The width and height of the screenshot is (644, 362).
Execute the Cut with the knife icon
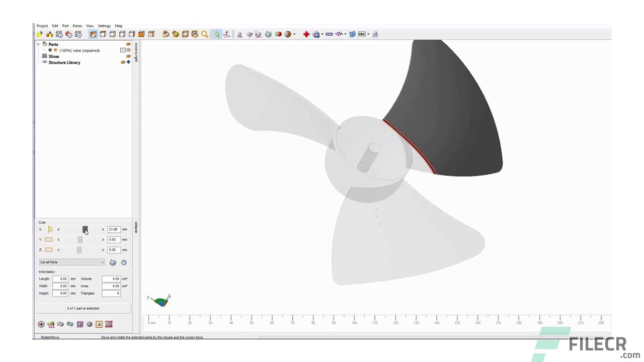point(113,262)
